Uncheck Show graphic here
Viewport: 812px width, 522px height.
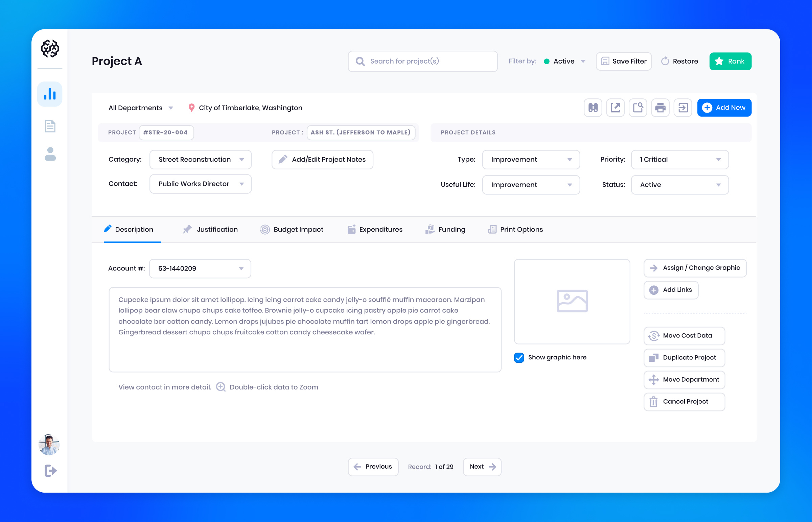pyautogui.click(x=518, y=357)
